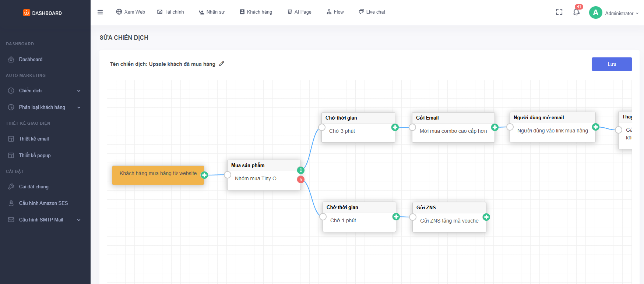The height and width of the screenshot is (284, 644).
Task: Open the 'Tài chính' top menu
Action: [170, 12]
